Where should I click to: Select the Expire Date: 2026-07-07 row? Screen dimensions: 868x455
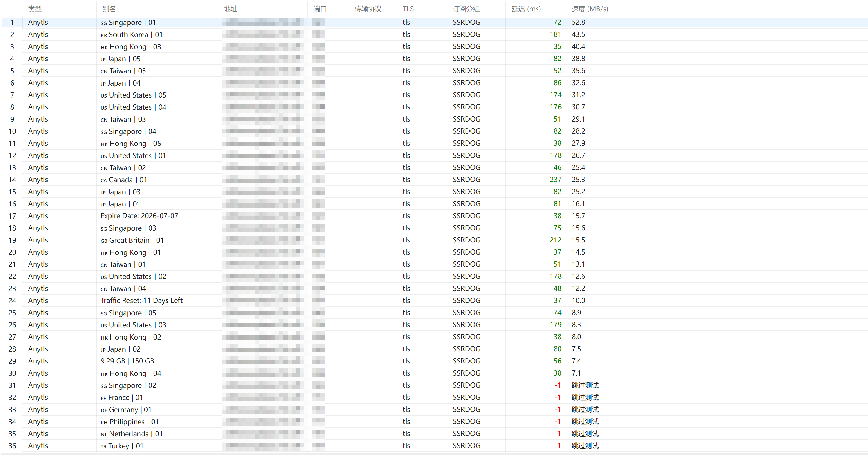coord(434,216)
